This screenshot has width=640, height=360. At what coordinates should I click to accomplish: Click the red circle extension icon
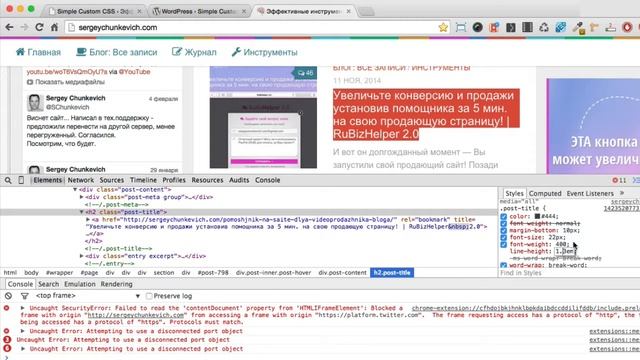tap(627, 27)
